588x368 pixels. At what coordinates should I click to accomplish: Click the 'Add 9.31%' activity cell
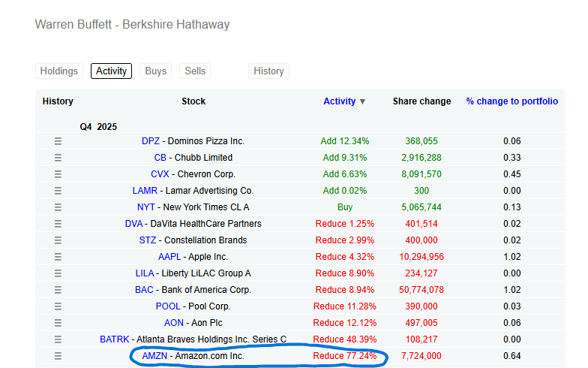pos(345,158)
